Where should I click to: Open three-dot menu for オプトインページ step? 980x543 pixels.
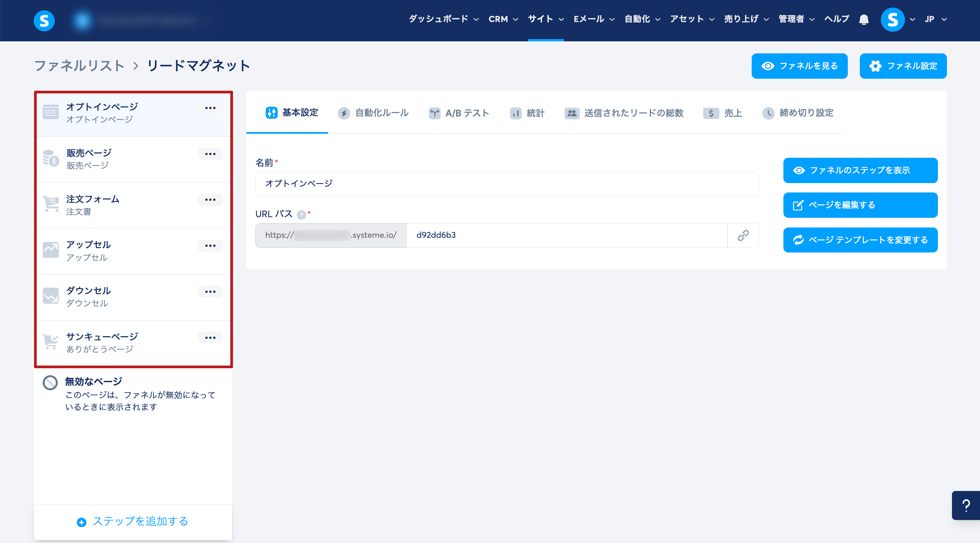pyautogui.click(x=210, y=108)
